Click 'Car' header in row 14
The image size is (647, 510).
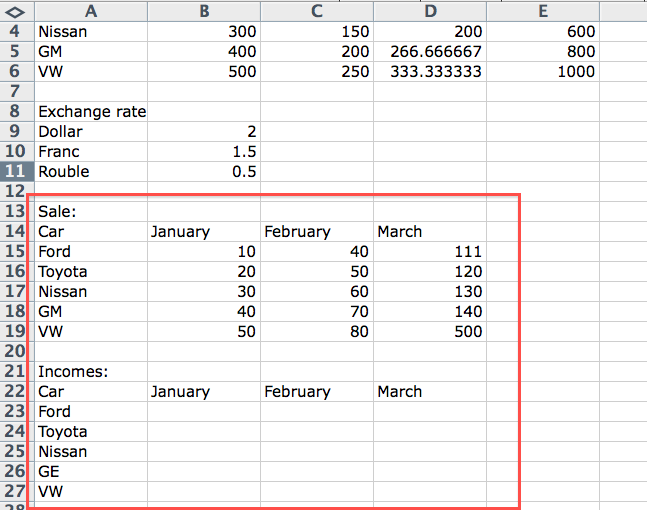[91, 231]
